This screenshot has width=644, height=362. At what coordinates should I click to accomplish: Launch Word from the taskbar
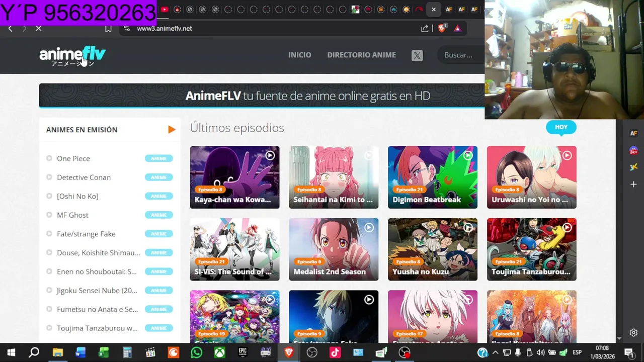(x=80, y=352)
